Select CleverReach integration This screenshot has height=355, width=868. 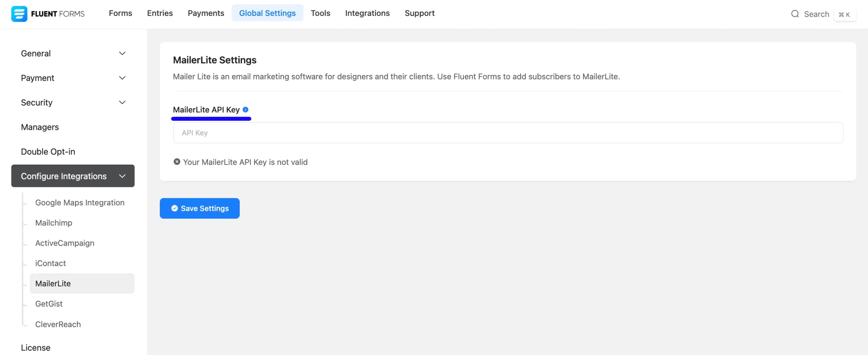(x=58, y=324)
